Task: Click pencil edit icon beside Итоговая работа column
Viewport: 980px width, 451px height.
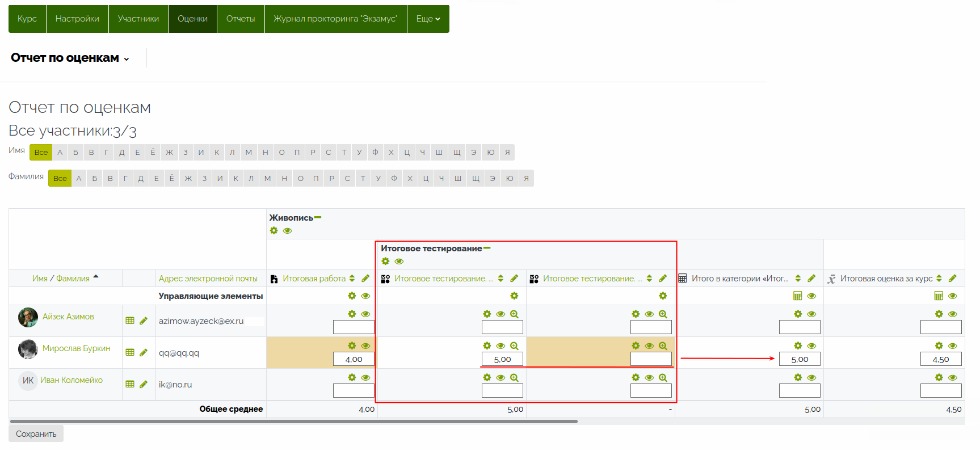Action: click(x=365, y=279)
